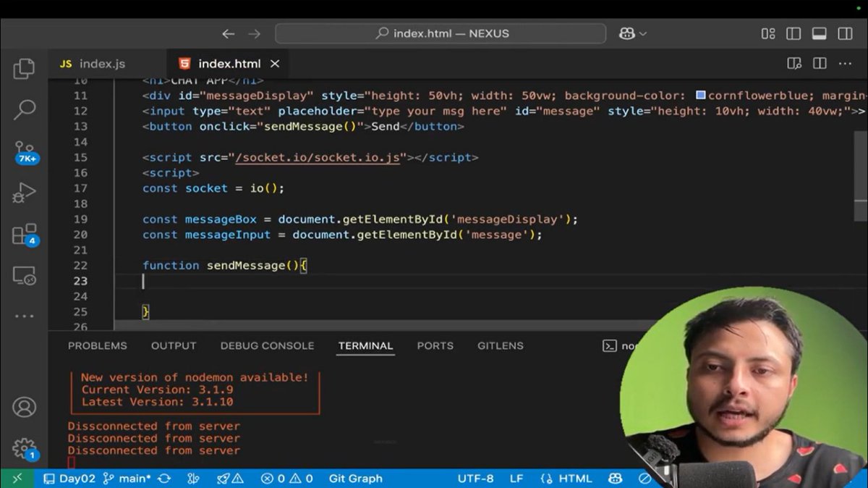The height and width of the screenshot is (488, 868).
Task: Open Git Graph from the status bar
Action: click(355, 479)
